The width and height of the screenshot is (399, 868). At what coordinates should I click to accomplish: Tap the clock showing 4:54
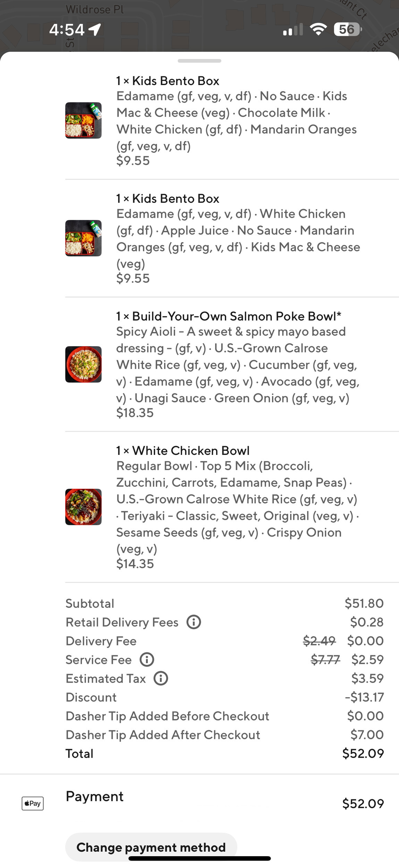tap(67, 30)
